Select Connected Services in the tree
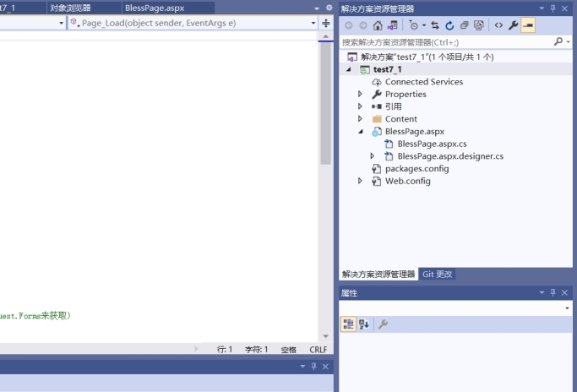577x392 pixels. (423, 82)
